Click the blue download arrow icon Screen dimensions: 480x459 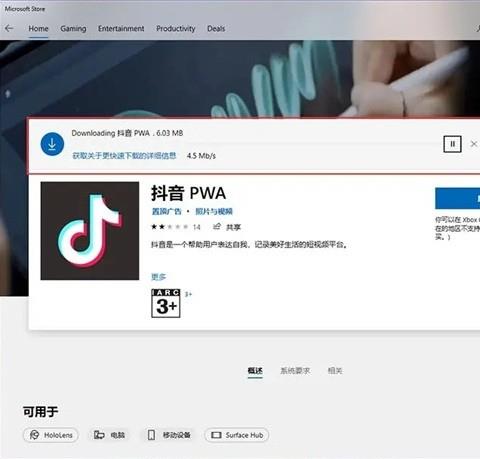(x=52, y=144)
